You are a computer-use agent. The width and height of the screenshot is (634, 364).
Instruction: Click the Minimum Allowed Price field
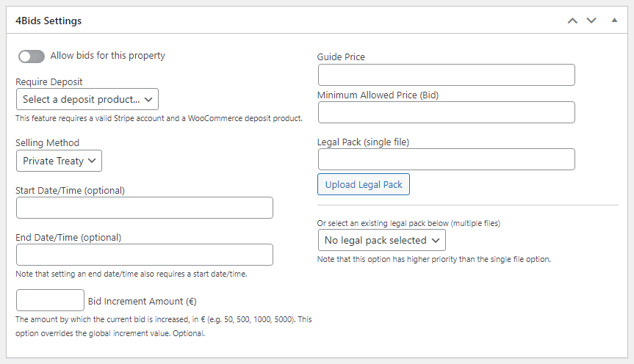pos(446,112)
